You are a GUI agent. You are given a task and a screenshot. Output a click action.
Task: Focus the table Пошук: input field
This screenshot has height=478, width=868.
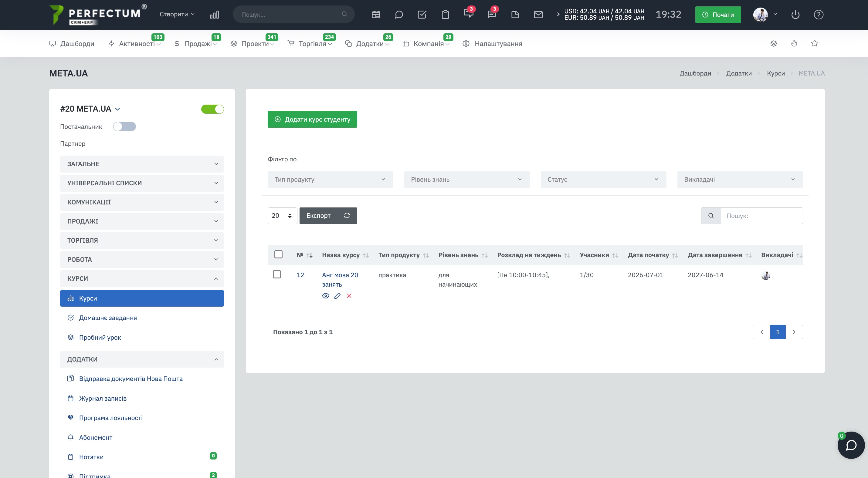point(761,215)
